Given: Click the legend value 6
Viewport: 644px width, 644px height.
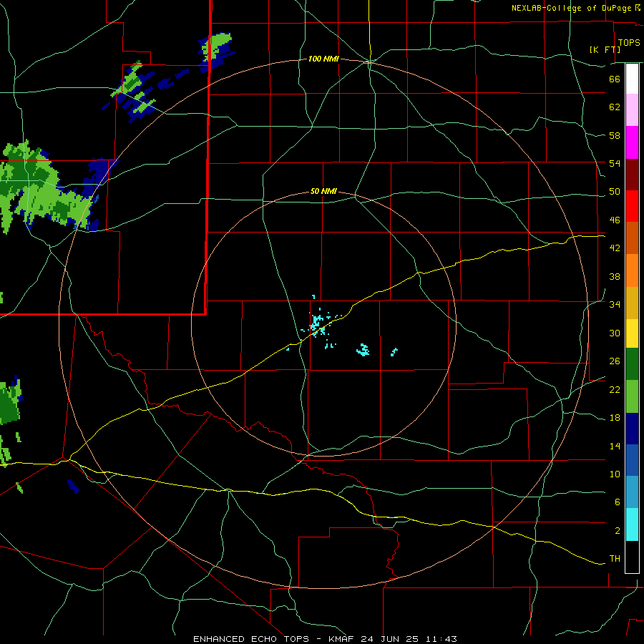Looking at the screenshot, I should click(617, 502).
